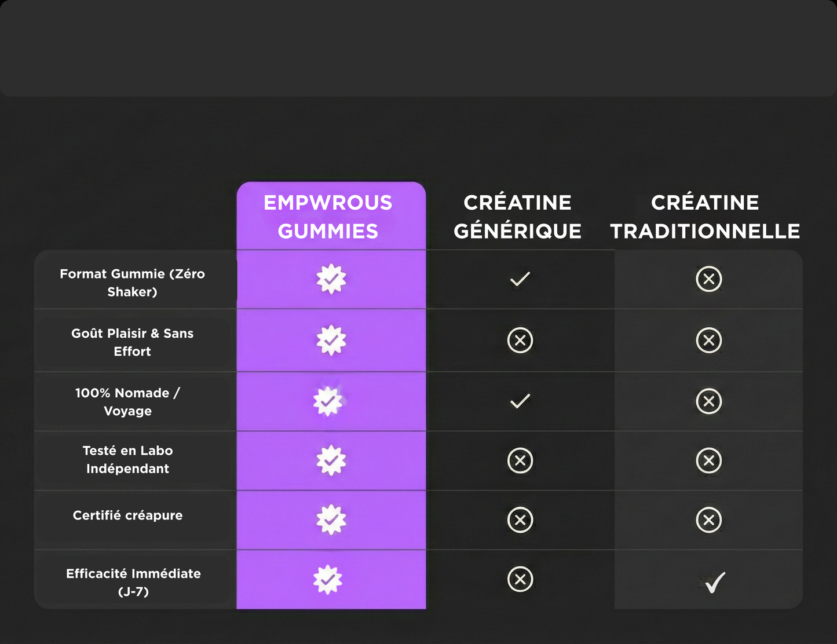Click Créatine Générique X for Goût Plaisir
Screen dimensions: 837x644
pyautogui.click(x=520, y=340)
